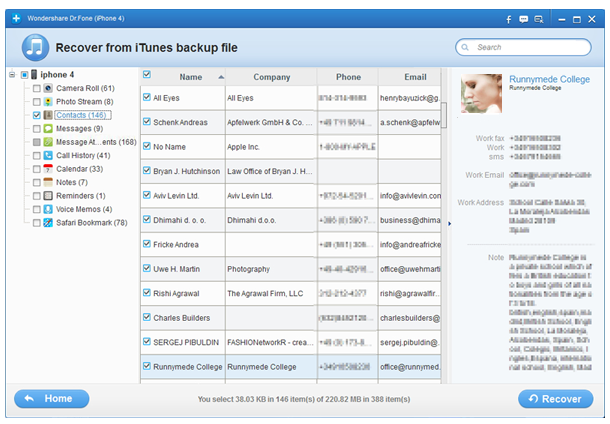Click the iTunes music note icon
Image resolution: width=610 pixels, height=424 pixels.
[x=35, y=47]
